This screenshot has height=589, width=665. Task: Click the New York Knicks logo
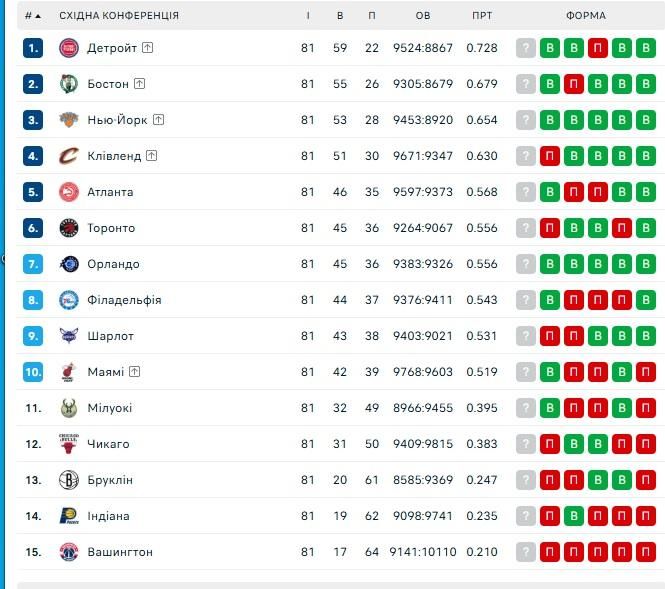[x=68, y=120]
